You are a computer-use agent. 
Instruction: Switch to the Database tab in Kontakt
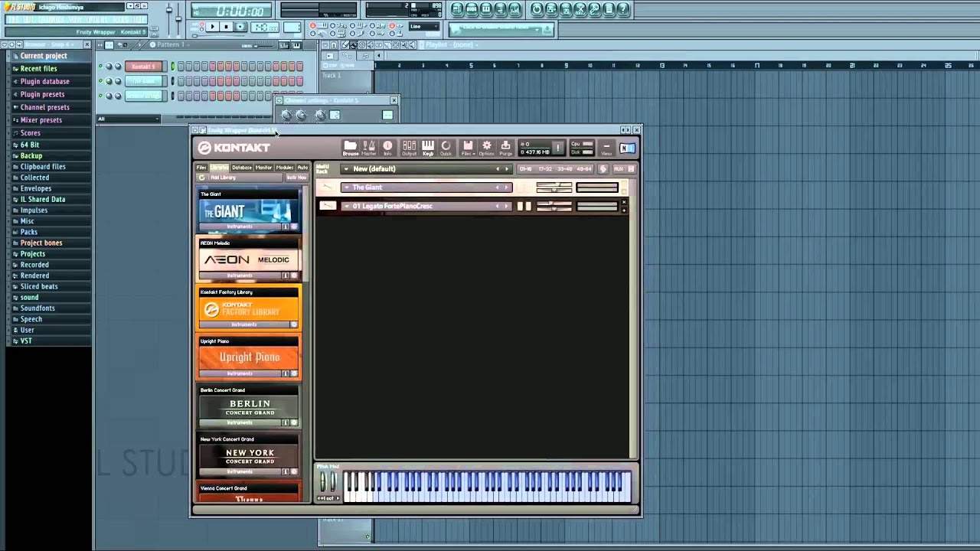click(x=242, y=168)
